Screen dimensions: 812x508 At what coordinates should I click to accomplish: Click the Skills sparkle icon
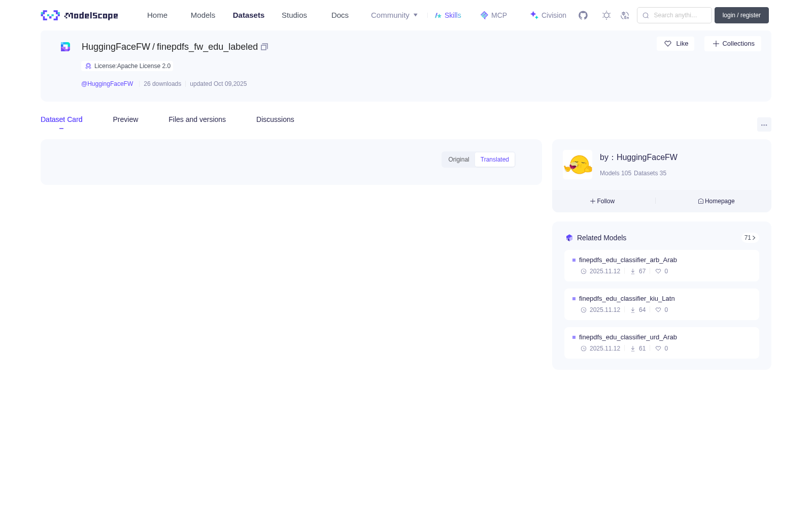coord(438,15)
